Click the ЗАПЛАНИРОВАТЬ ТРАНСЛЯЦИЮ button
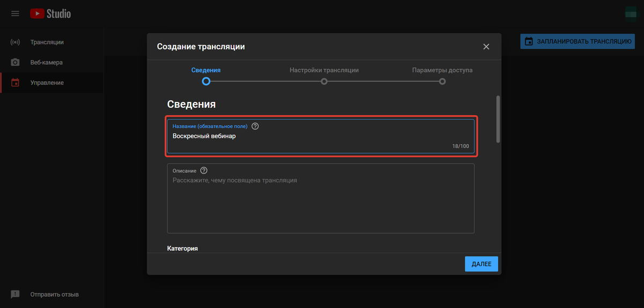 coord(577,41)
